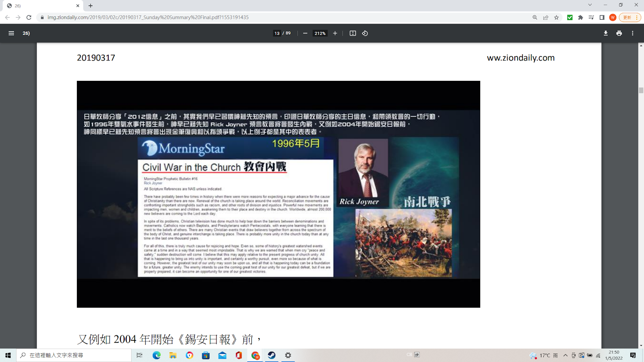Open Microsoft Store from taskbar
644x362 pixels.
tap(206, 355)
